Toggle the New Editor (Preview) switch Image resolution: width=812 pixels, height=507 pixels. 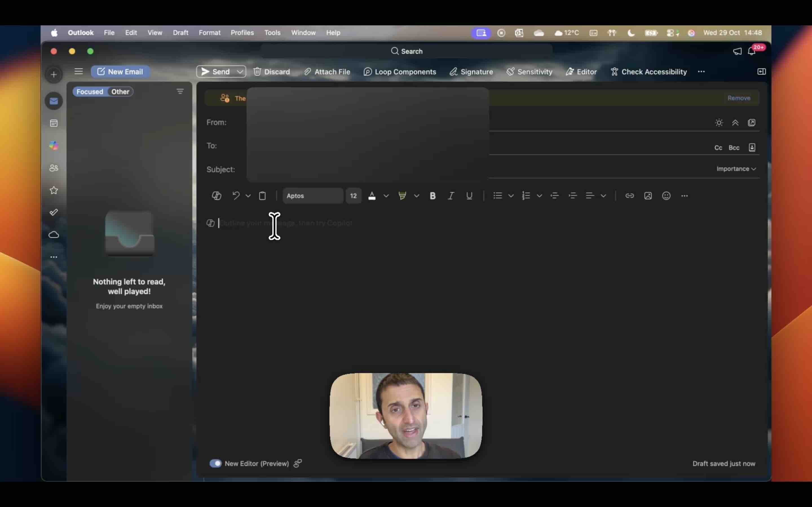pos(215,463)
